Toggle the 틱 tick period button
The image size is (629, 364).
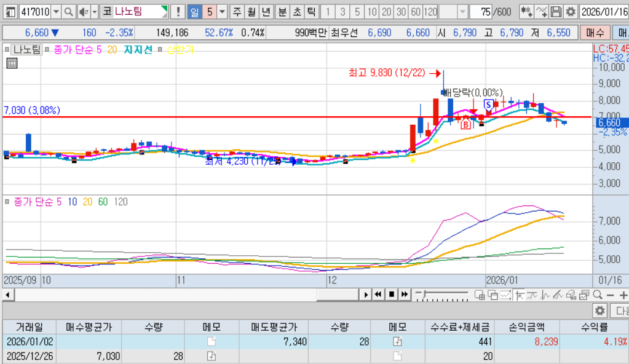click(x=311, y=12)
